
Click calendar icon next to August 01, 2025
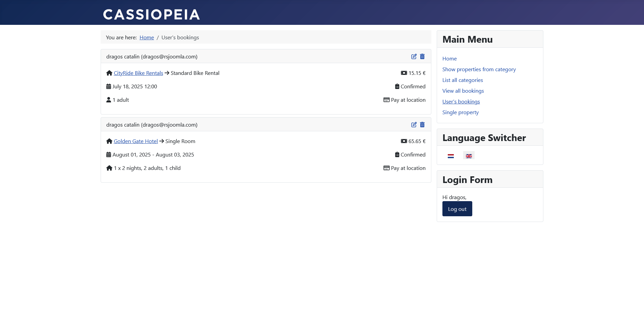[109, 154]
